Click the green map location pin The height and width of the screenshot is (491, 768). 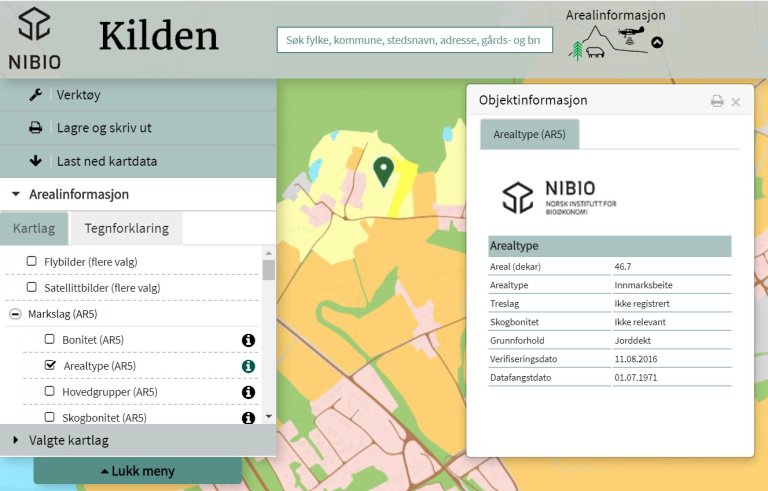(x=384, y=172)
